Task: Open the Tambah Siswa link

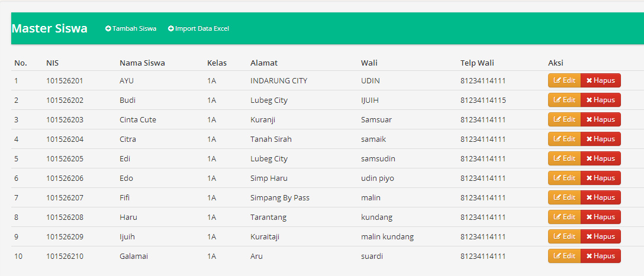Action: click(134, 28)
